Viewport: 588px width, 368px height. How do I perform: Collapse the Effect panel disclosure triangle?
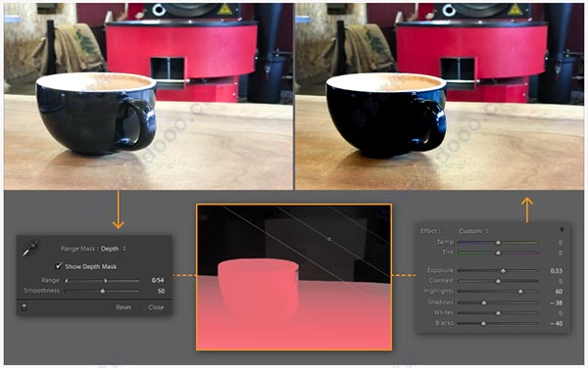[562, 230]
